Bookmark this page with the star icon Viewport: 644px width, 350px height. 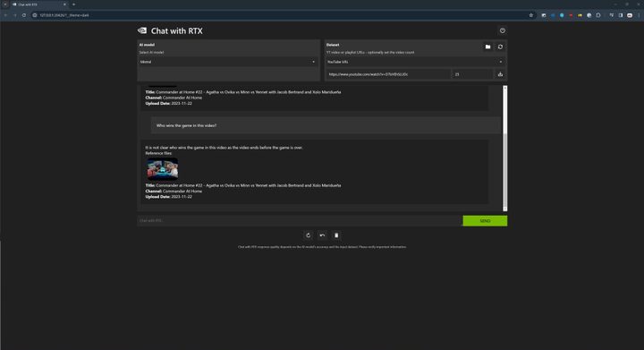(x=531, y=15)
